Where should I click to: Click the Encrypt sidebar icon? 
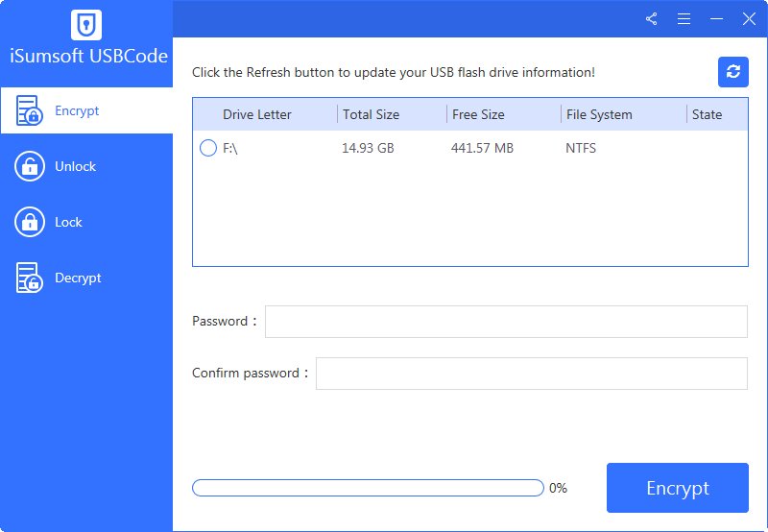coord(29,111)
